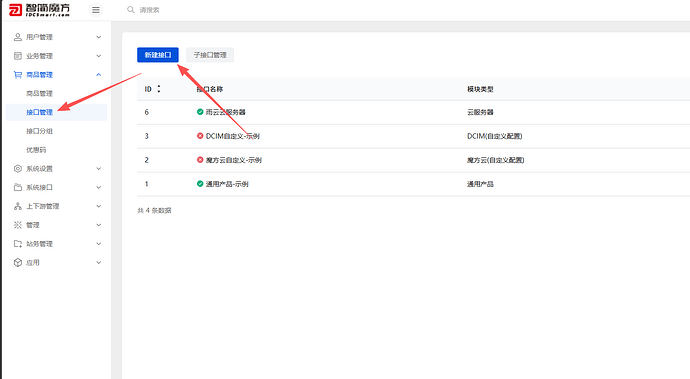Click module type DCIM(自定义配置) cell

[x=495, y=136]
